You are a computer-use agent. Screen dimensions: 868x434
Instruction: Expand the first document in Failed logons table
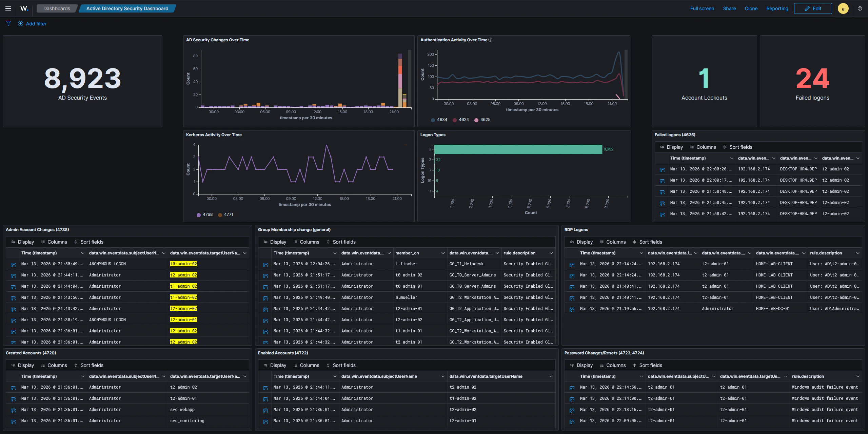662,169
